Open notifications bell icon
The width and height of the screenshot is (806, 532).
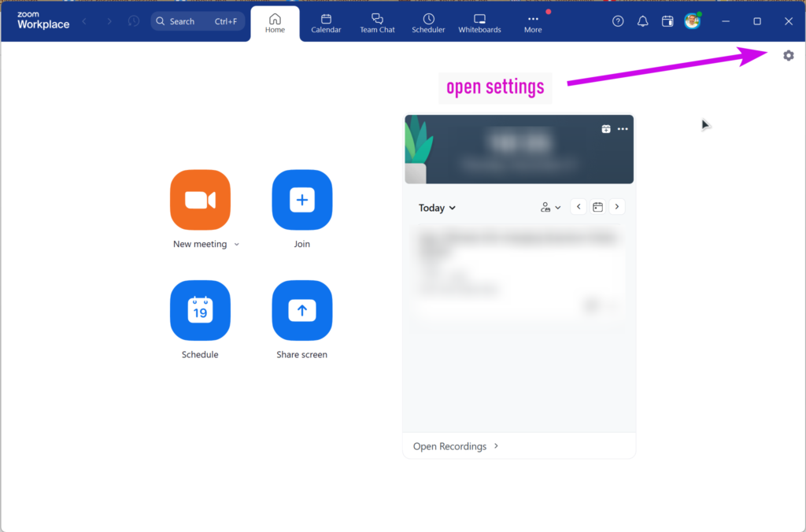click(x=642, y=21)
